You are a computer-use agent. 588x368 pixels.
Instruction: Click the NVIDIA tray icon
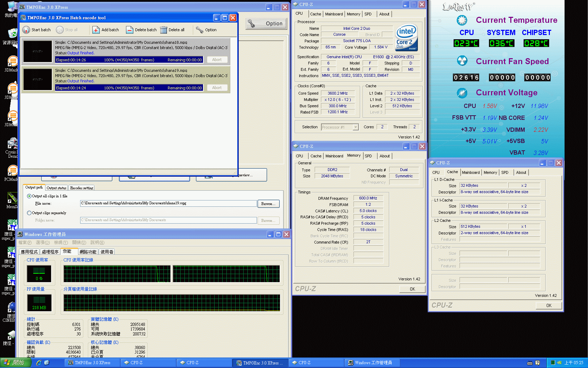[559, 363]
